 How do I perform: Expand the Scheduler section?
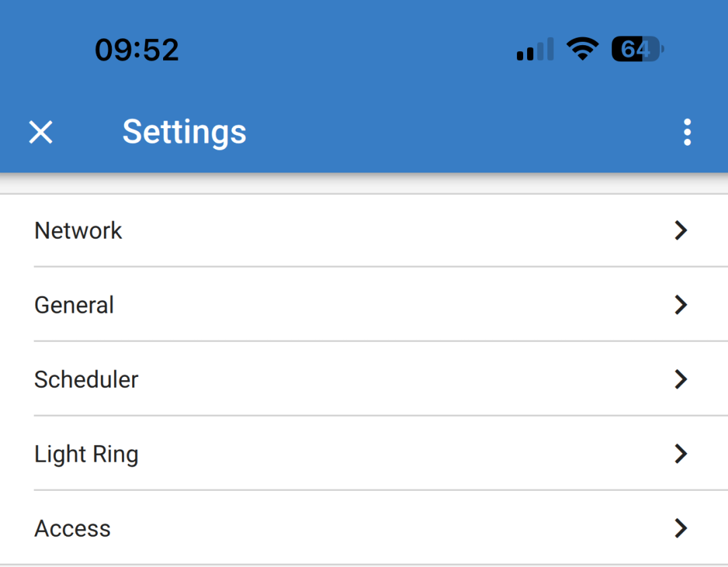click(364, 380)
